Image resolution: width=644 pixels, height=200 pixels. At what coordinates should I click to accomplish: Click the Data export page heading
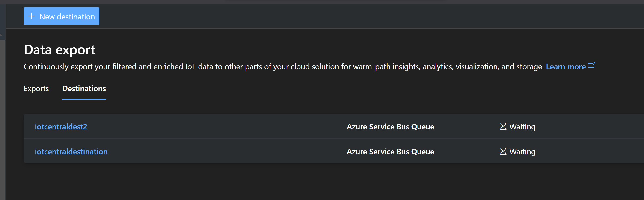tap(59, 50)
